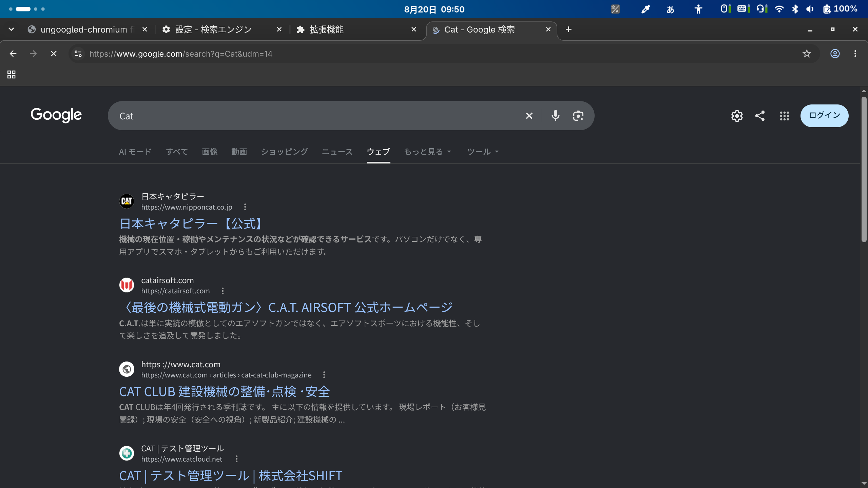Click the browser forward arrow

click(33, 54)
